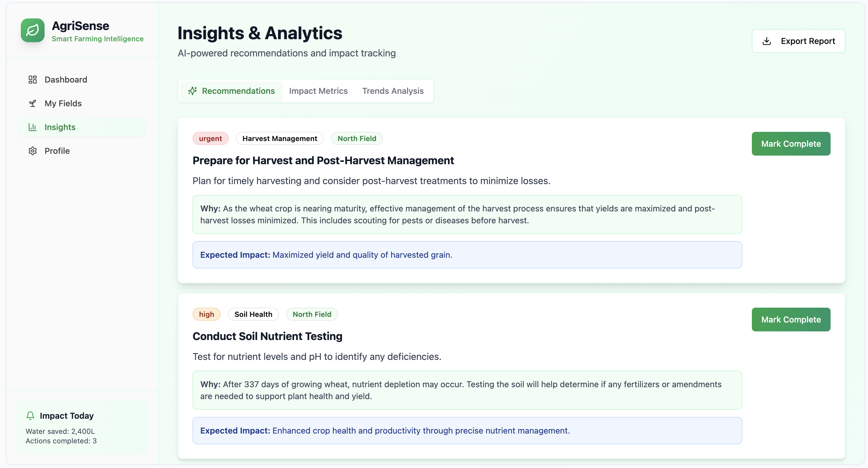Click the high priority badge
This screenshot has height=468, width=868.
click(206, 314)
